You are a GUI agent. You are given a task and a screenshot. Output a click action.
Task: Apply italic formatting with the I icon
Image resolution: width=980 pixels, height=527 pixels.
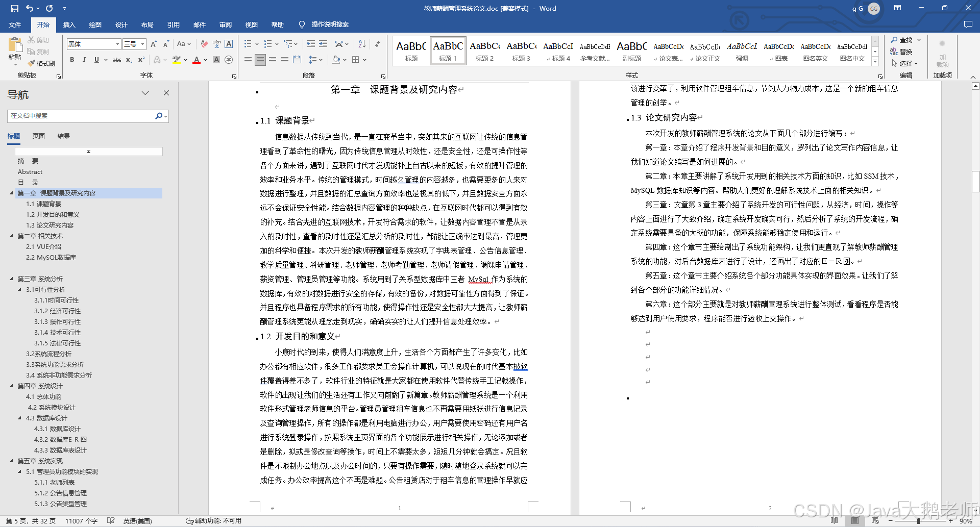pos(84,60)
